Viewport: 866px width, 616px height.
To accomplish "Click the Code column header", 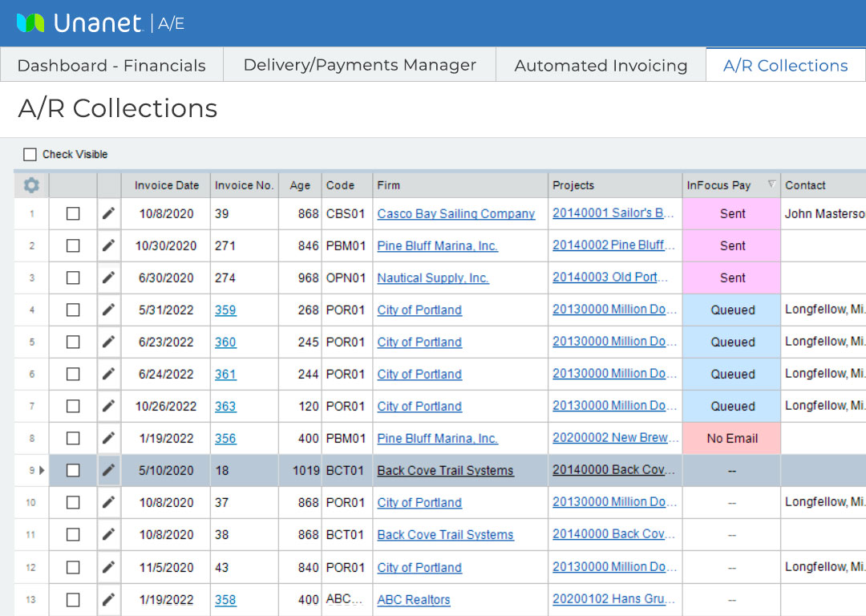I will [347, 185].
